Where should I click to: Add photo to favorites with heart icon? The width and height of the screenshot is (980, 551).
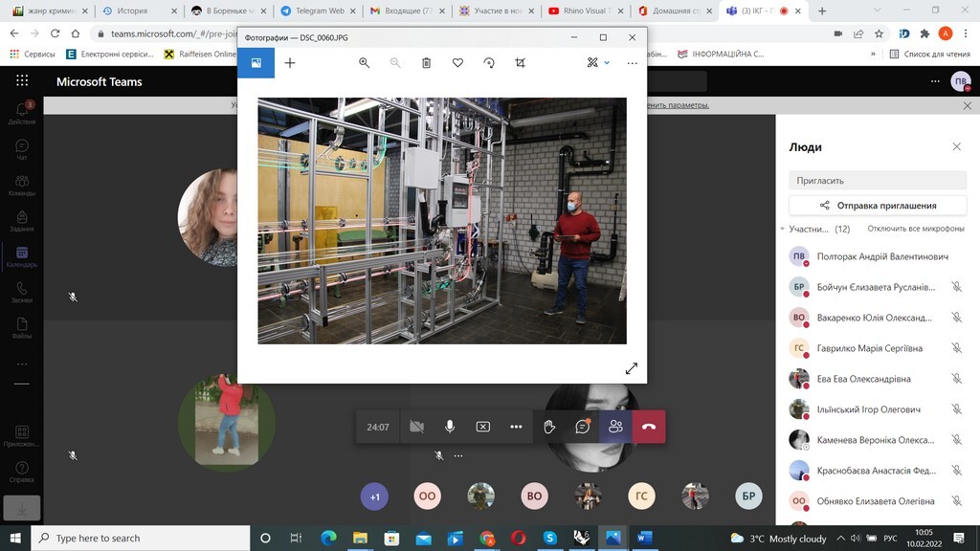point(457,63)
